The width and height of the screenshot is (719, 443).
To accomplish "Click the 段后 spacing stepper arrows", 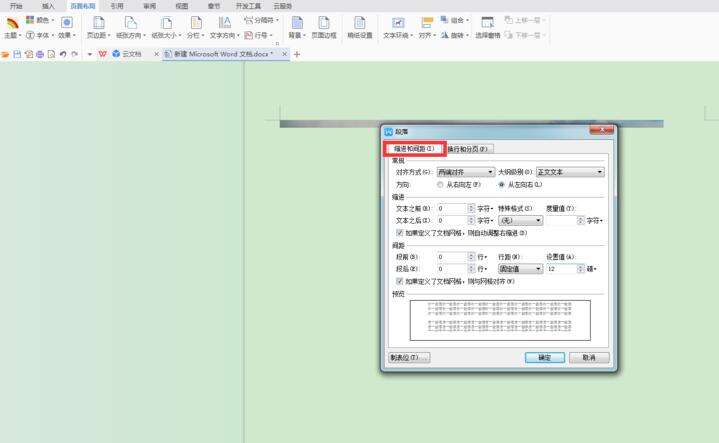I will pyautogui.click(x=471, y=269).
